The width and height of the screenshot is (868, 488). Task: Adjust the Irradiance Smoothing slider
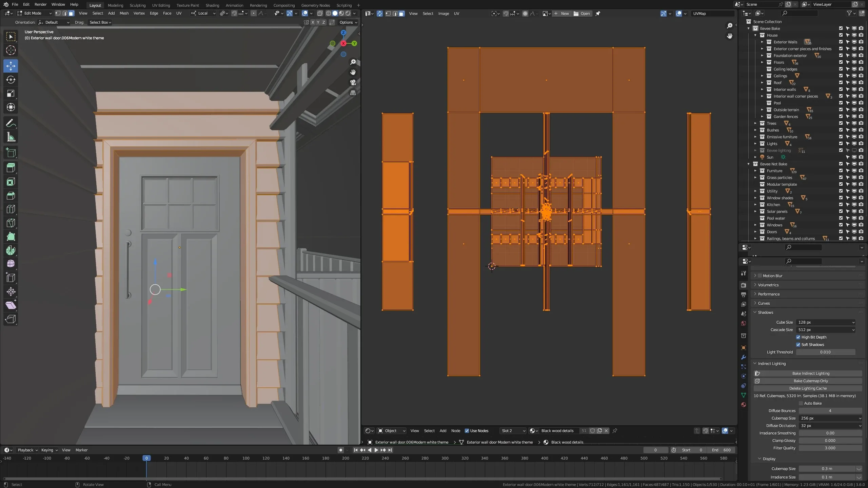click(830, 433)
